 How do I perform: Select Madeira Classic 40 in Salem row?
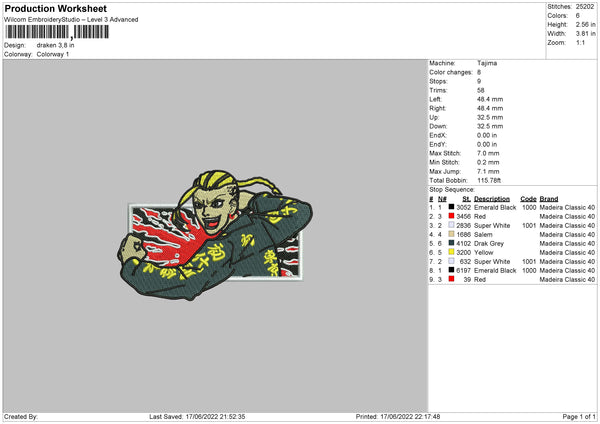pos(567,234)
